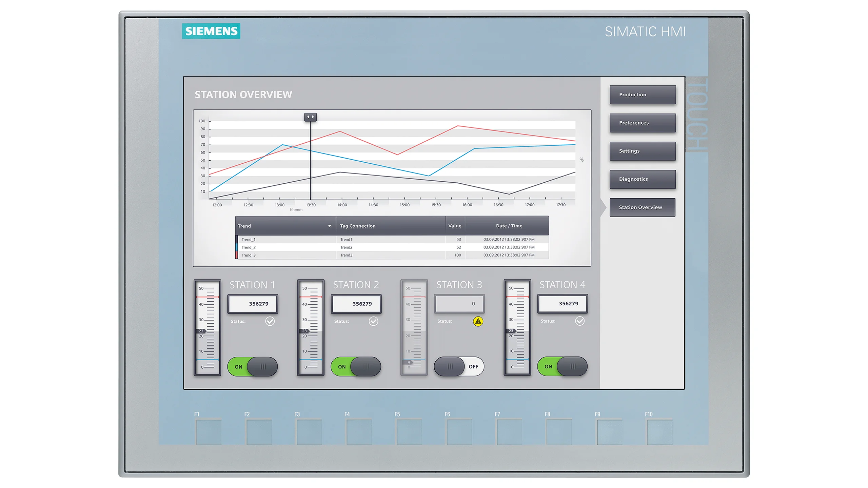868x488 pixels.
Task: Click the Date / Time column header
Action: pos(509,226)
